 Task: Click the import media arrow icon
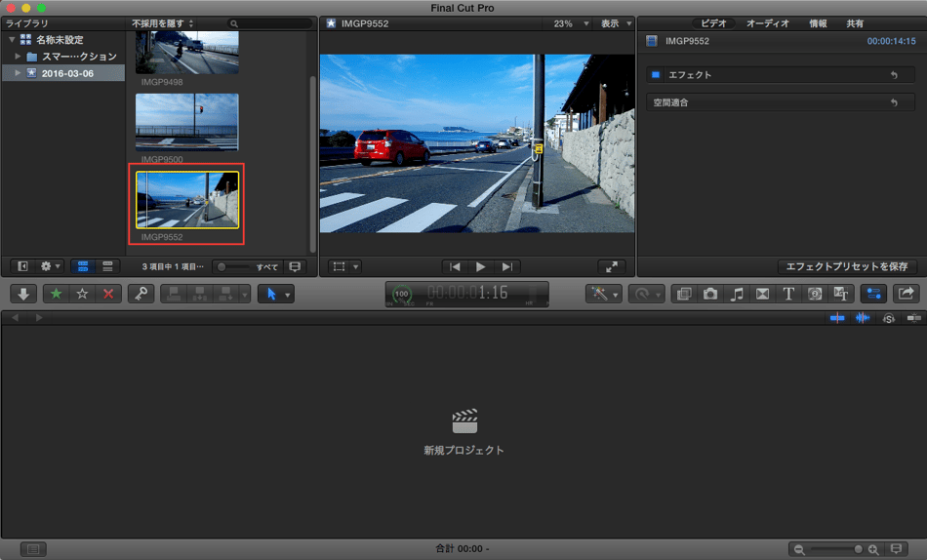coord(23,294)
